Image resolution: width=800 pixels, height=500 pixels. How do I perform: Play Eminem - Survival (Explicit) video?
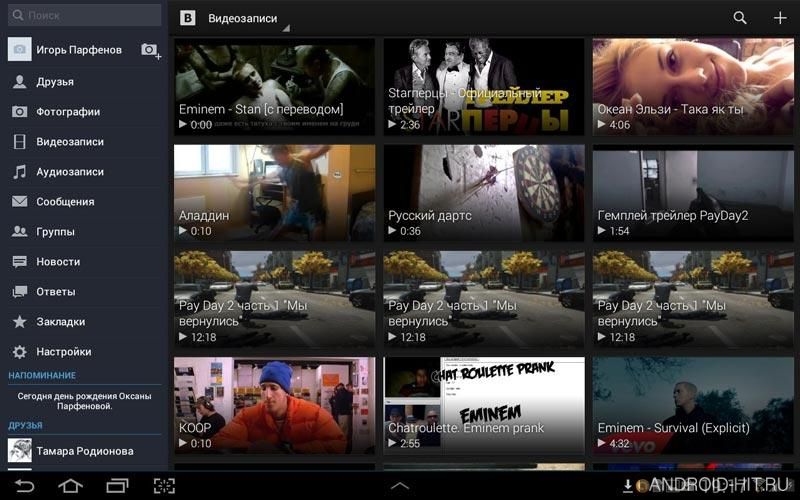tap(693, 406)
